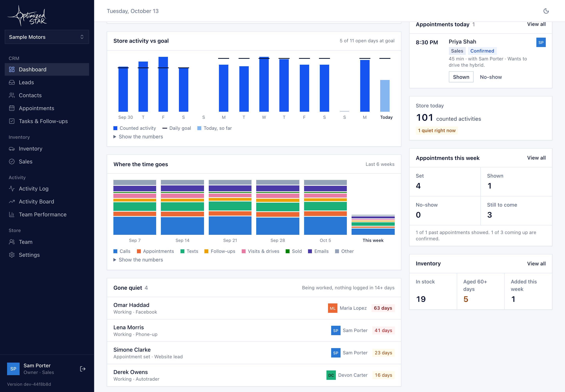
Task: Expand Show the numbers under Store activity
Action: pyautogui.click(x=138, y=137)
